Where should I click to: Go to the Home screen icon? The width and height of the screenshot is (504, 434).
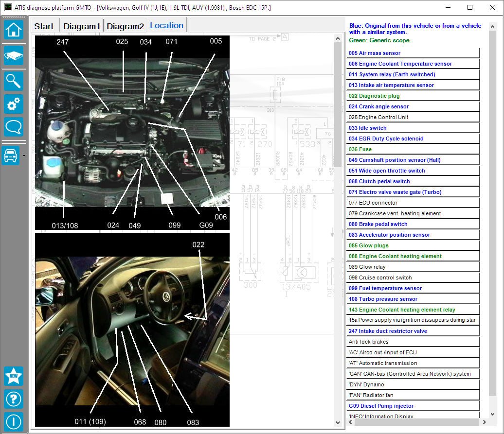(x=14, y=30)
